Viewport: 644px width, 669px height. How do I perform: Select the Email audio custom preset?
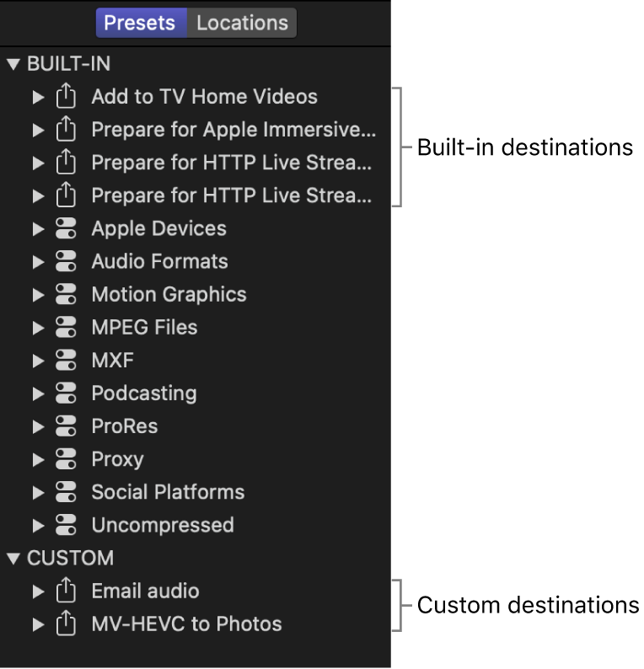click(x=145, y=591)
